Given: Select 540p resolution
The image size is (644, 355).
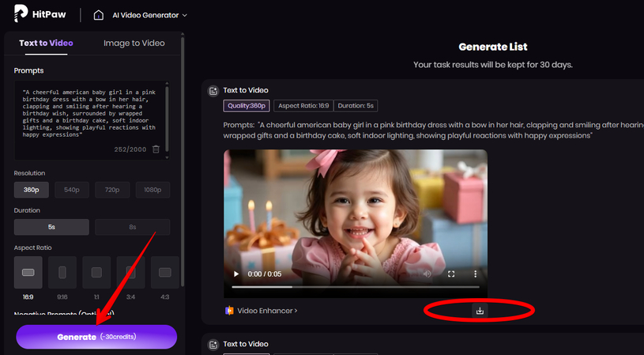Looking at the screenshot, I should (71, 190).
